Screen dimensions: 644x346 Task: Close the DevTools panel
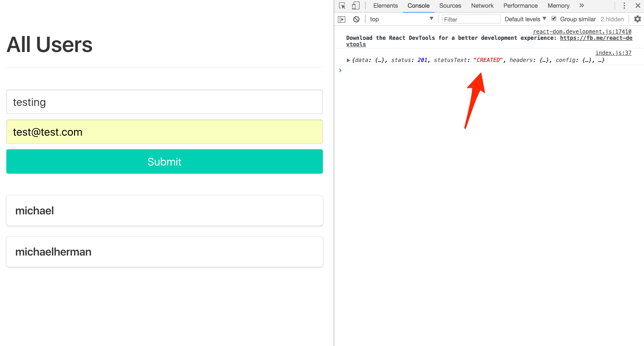pyautogui.click(x=638, y=6)
